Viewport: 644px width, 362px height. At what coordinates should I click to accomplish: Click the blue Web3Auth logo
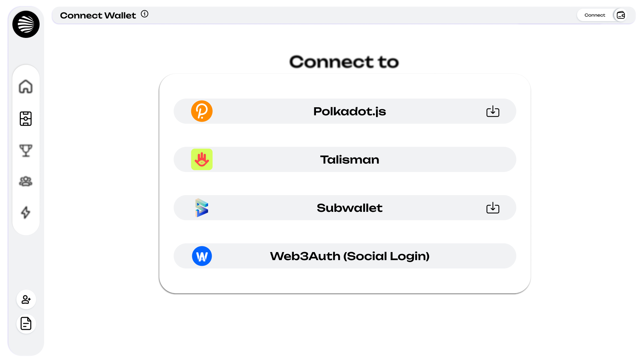(x=202, y=256)
